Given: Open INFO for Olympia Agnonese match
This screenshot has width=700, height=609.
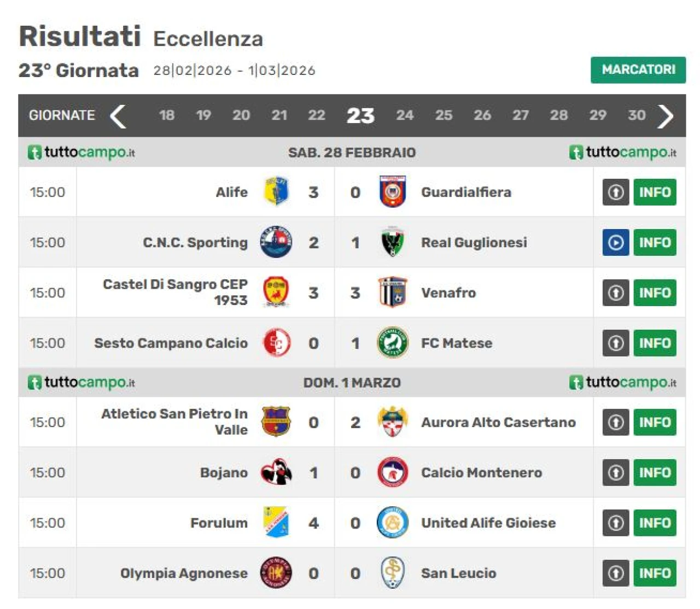Looking at the screenshot, I should tap(655, 573).
